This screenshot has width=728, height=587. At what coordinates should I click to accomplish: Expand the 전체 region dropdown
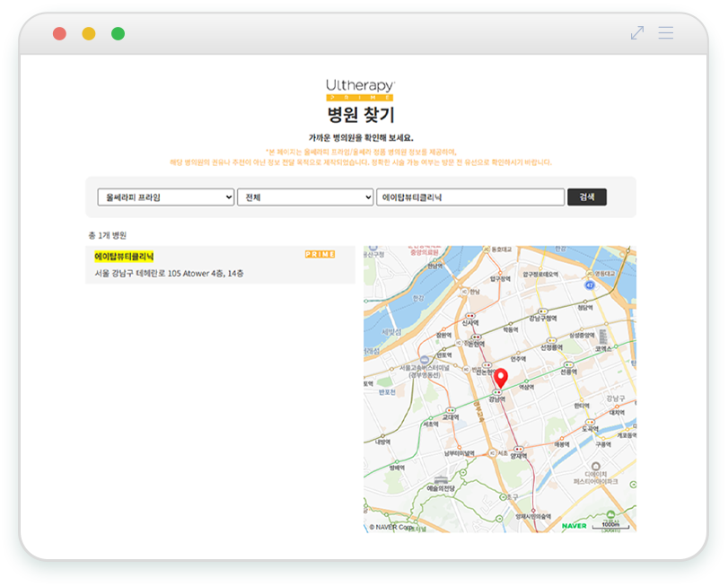coord(304,197)
